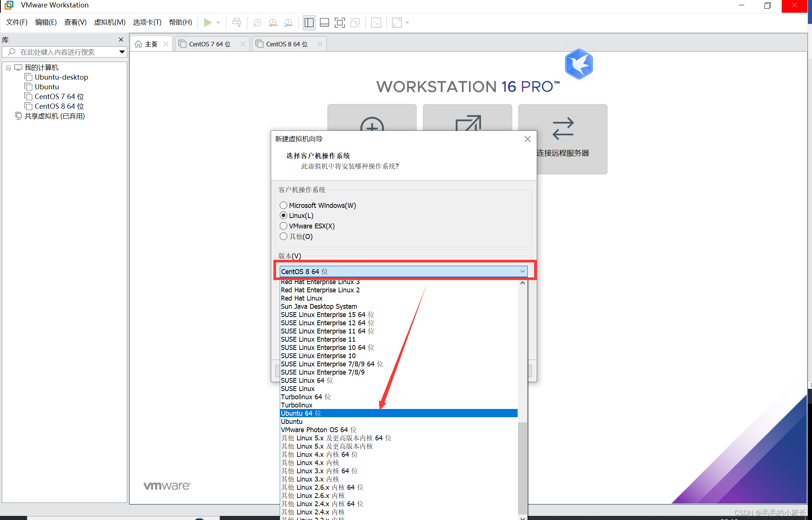Choose Ubuntu 64 位 from version list

click(399, 413)
